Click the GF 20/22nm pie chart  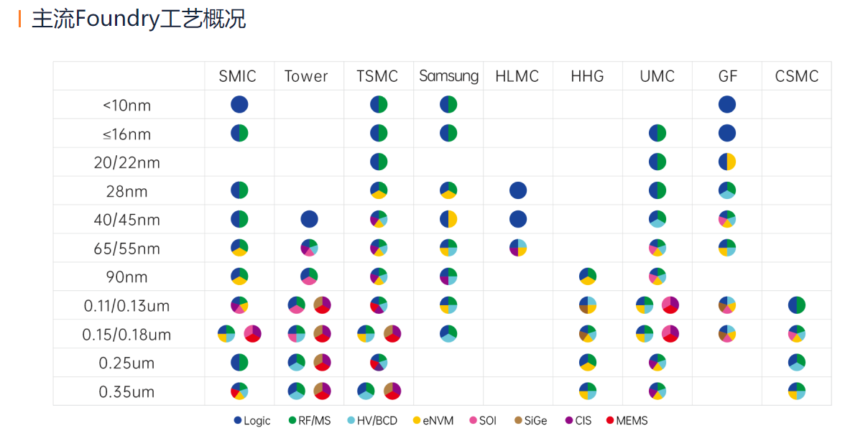pos(727,162)
